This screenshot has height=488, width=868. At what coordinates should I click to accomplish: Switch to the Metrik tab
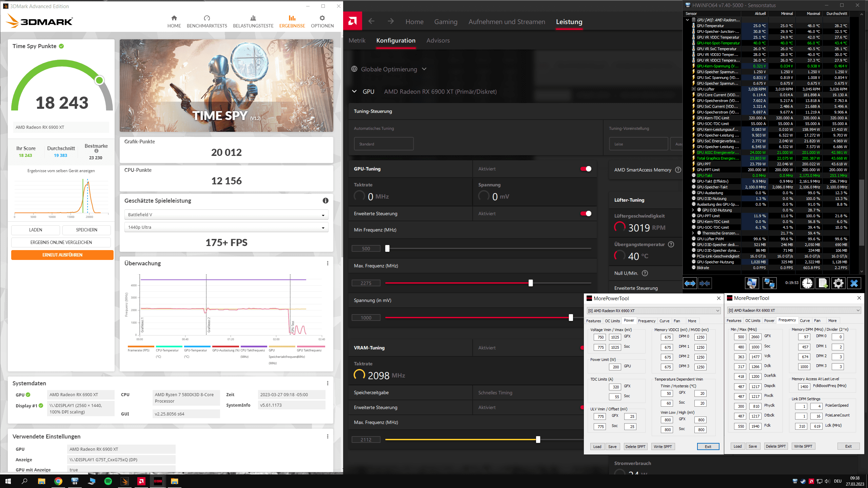click(x=357, y=40)
